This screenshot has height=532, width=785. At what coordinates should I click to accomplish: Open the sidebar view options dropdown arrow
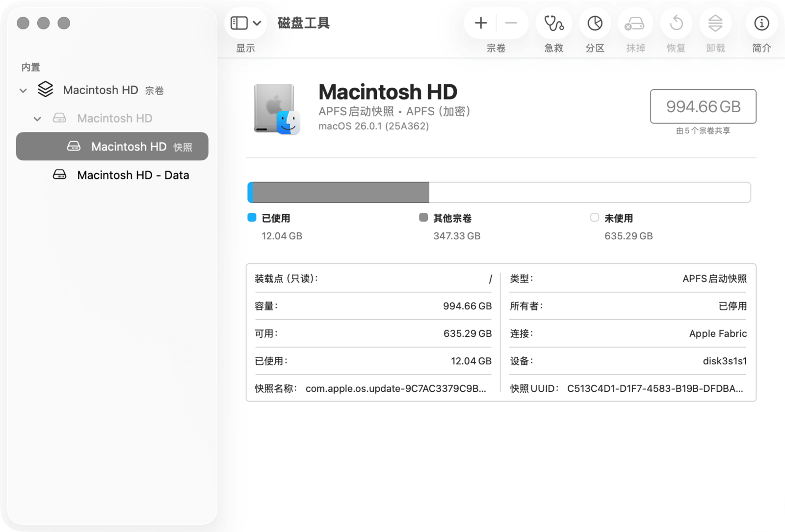257,23
